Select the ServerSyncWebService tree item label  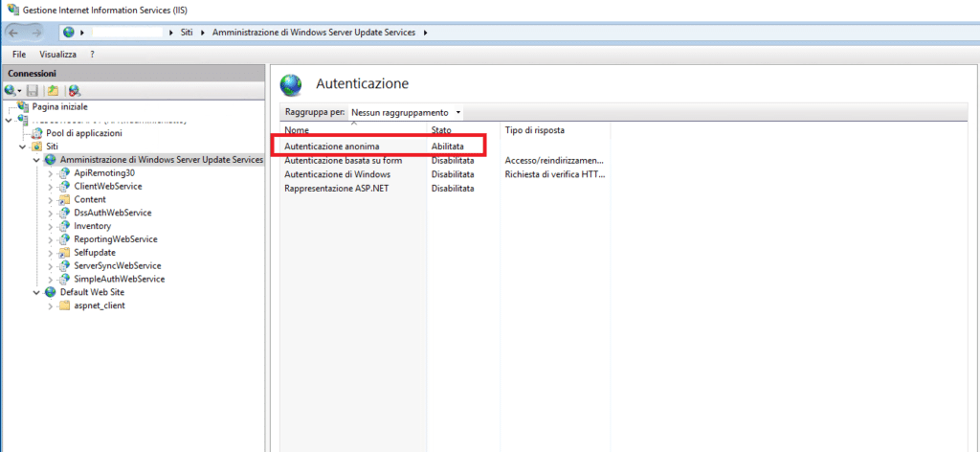118,265
